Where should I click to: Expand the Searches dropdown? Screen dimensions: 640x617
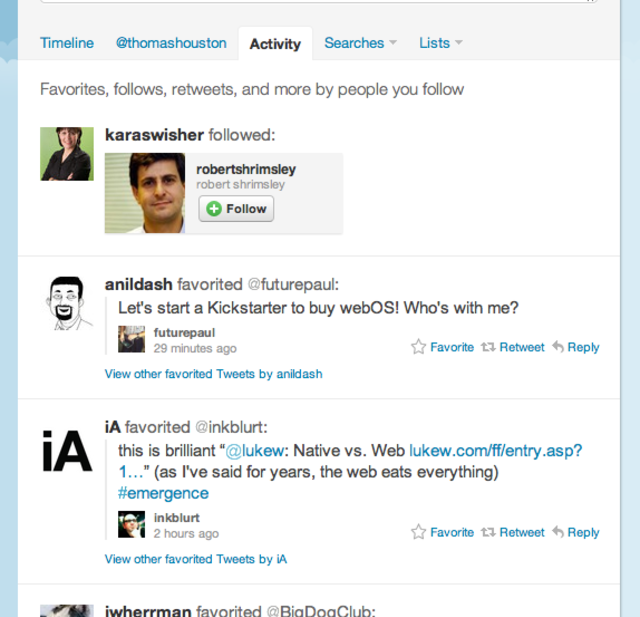(x=360, y=43)
